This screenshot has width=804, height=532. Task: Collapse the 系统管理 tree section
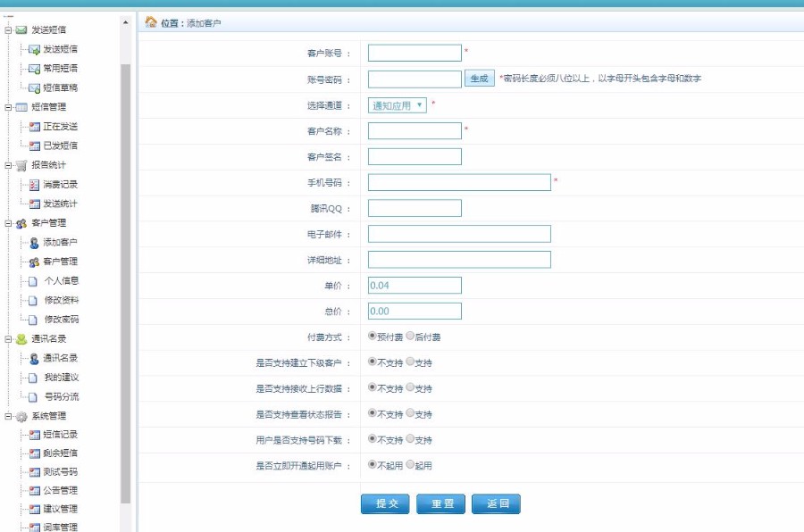7,415
